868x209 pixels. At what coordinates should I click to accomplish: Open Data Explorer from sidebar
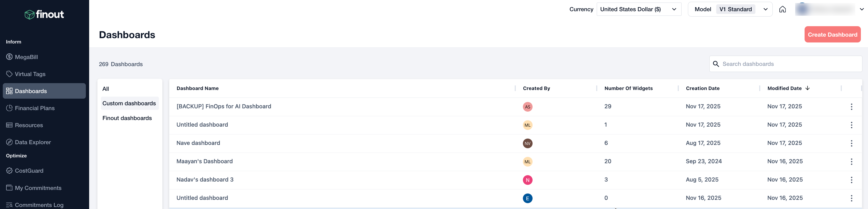coord(33,142)
